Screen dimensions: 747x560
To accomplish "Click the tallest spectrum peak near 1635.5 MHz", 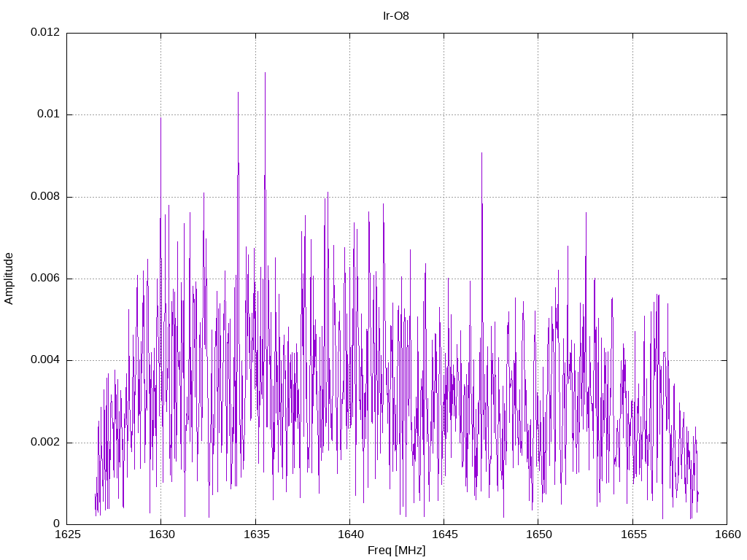I will coord(265,74).
